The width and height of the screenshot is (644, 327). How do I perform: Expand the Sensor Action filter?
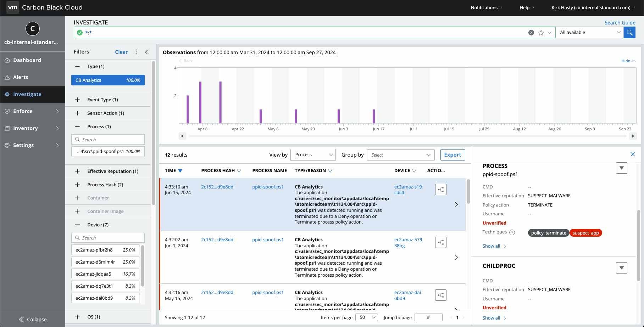(x=77, y=113)
